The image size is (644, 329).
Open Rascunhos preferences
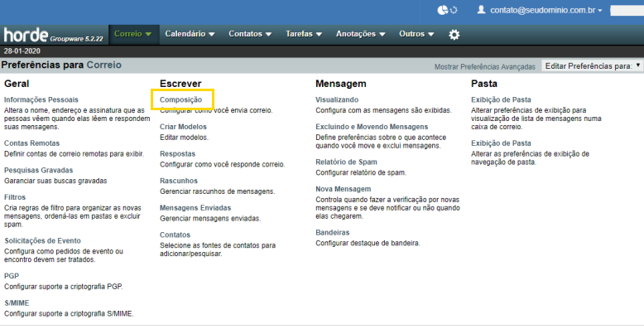tap(179, 181)
